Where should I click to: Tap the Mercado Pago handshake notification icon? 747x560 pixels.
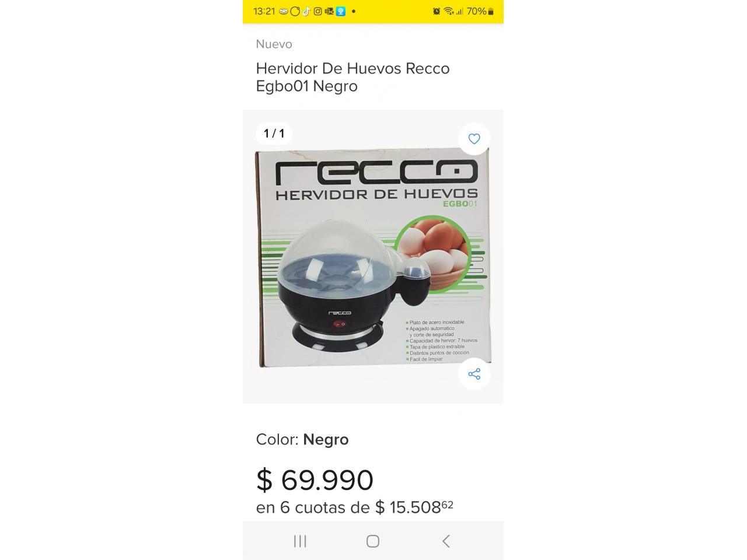(284, 11)
